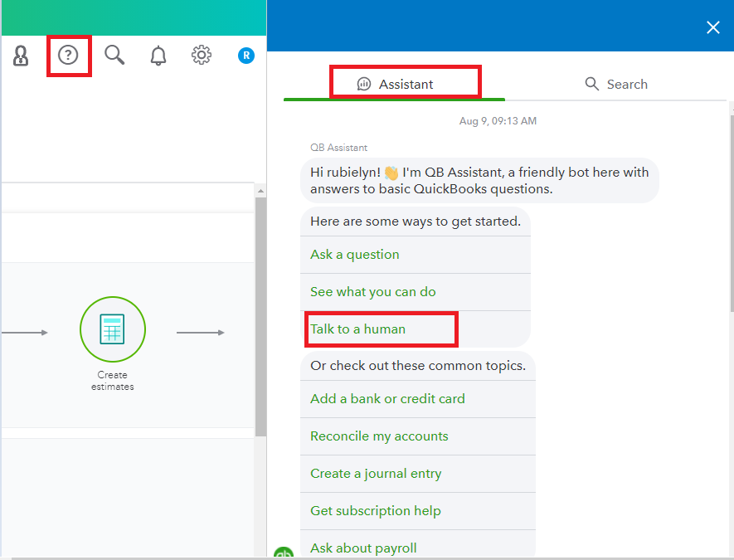The width and height of the screenshot is (734, 560).
Task: Close the help panel with X
Action: [712, 27]
